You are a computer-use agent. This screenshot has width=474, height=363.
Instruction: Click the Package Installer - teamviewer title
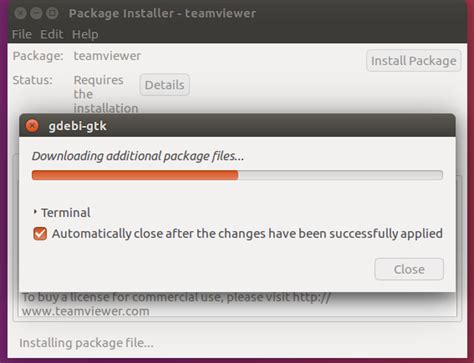pyautogui.click(x=162, y=13)
